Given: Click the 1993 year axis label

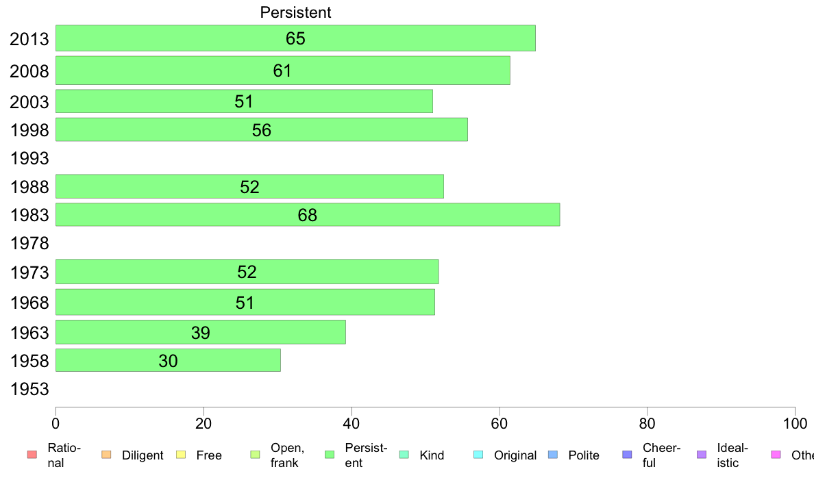Looking at the screenshot, I should (x=29, y=158).
